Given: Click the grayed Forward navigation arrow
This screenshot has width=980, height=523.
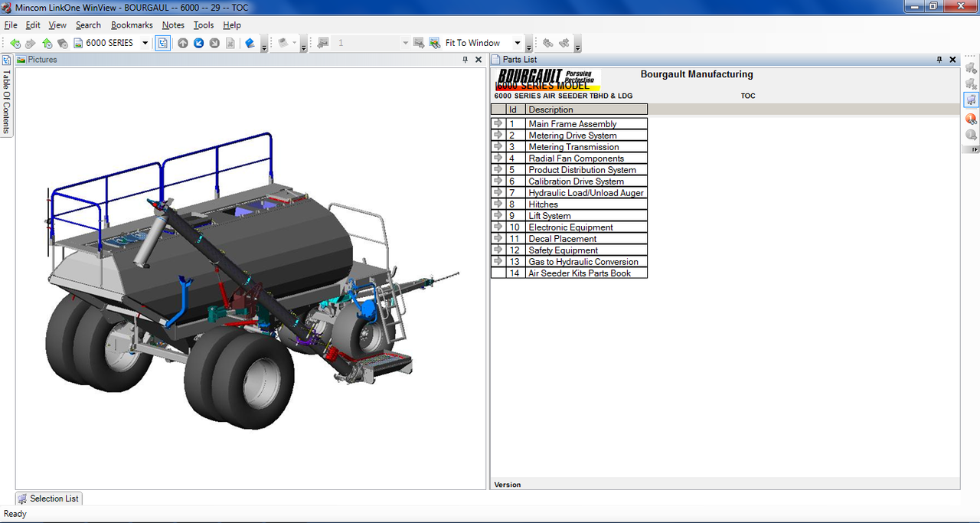Looking at the screenshot, I should 31,43.
